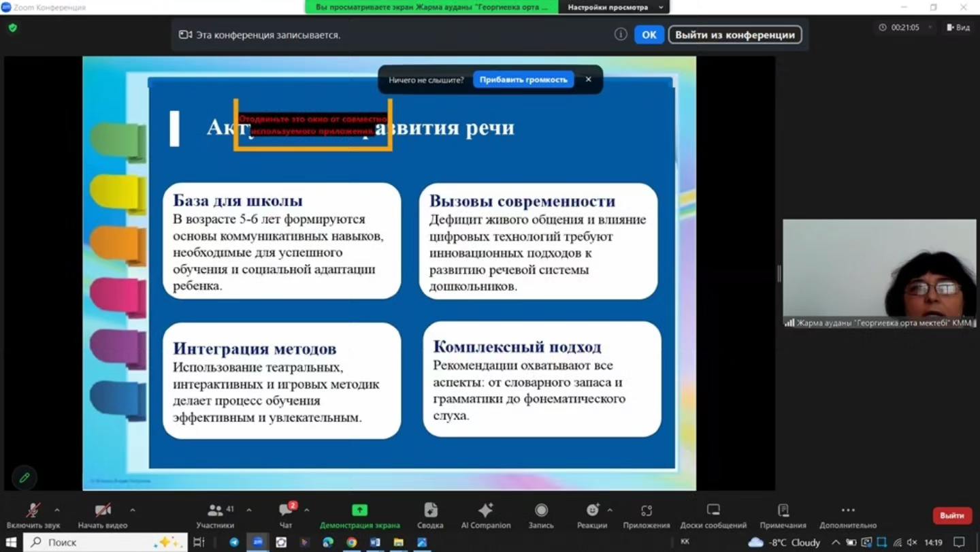This screenshot has width=980, height=552.
Task: Open the Additional (Дополнительно) menu
Action: tap(848, 510)
